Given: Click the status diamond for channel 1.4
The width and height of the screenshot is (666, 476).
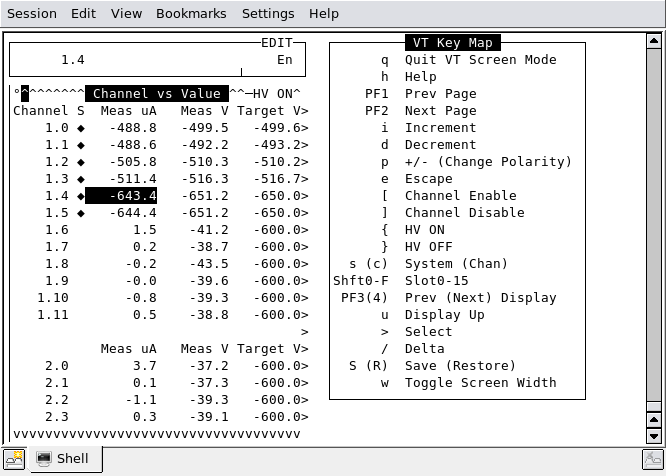Looking at the screenshot, I should pos(81,196).
